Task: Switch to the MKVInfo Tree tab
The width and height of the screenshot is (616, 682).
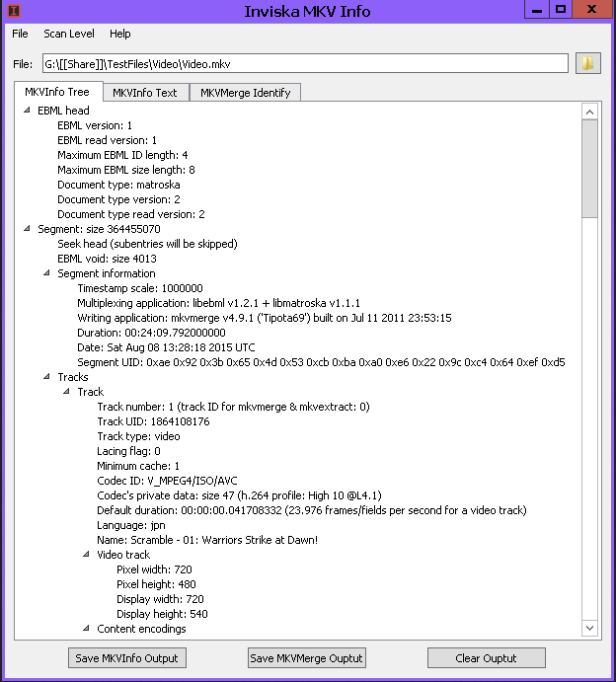Action: [58, 92]
